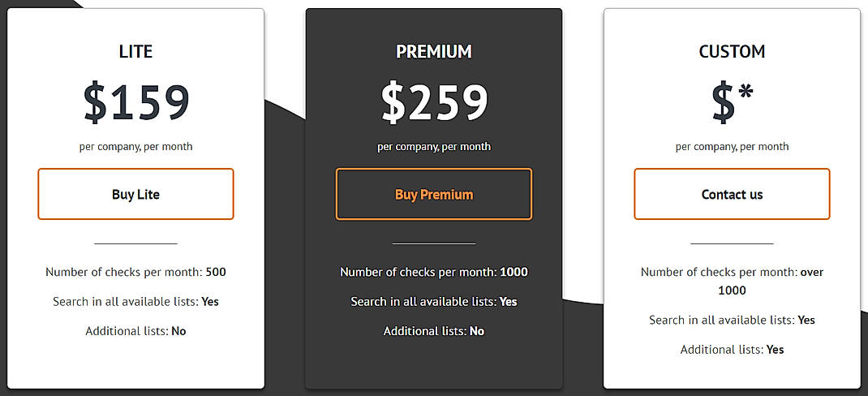Click "per company, per month" under $159
This screenshot has height=396, width=868.
pos(135,147)
